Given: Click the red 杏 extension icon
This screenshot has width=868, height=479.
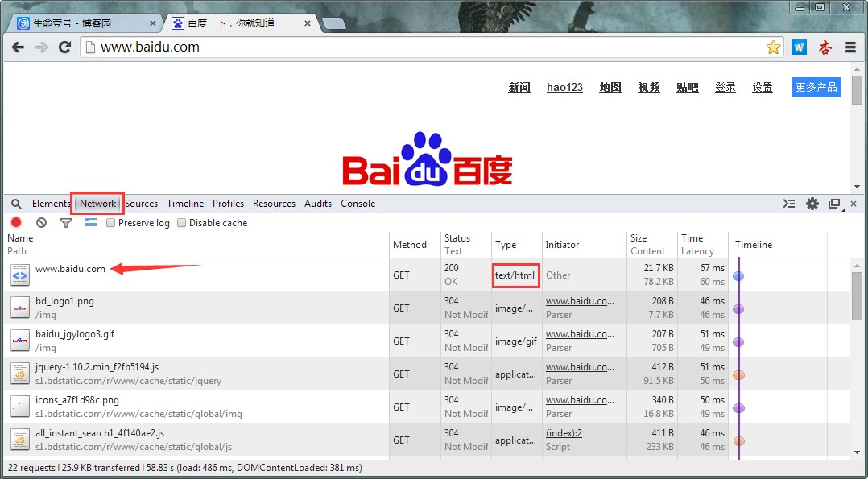Looking at the screenshot, I should click(825, 47).
